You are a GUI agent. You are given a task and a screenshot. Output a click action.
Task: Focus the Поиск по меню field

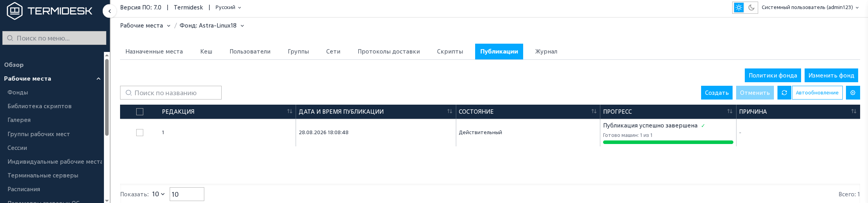pyautogui.click(x=54, y=38)
